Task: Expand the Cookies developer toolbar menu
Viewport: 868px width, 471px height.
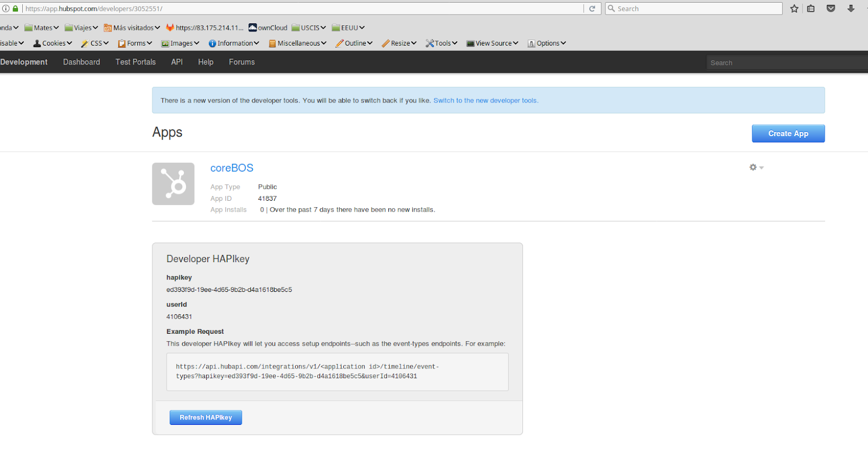Action: (53, 43)
